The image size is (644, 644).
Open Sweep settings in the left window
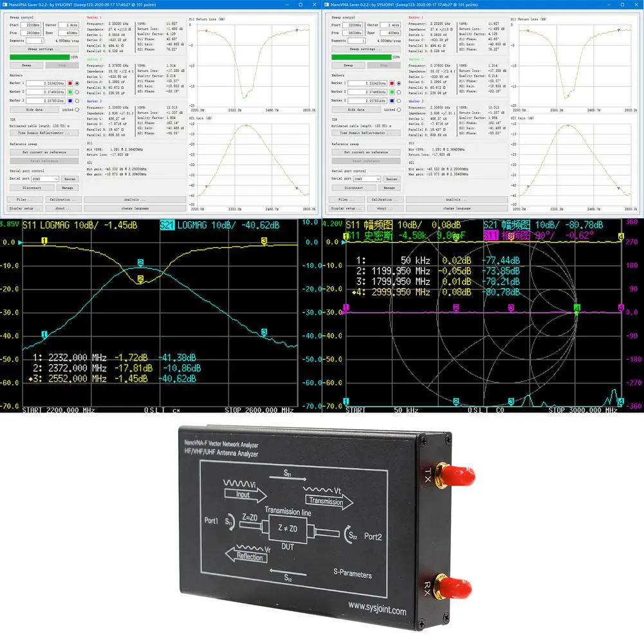[44, 49]
